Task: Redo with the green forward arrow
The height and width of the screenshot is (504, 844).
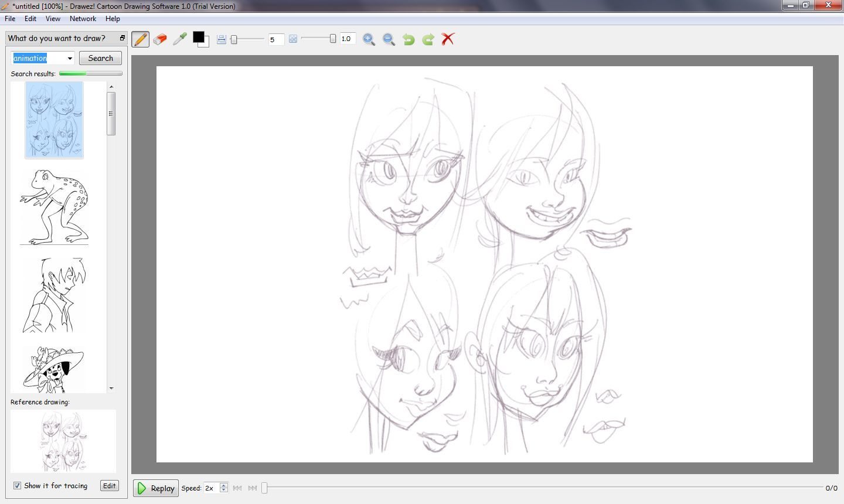Action: (x=428, y=39)
